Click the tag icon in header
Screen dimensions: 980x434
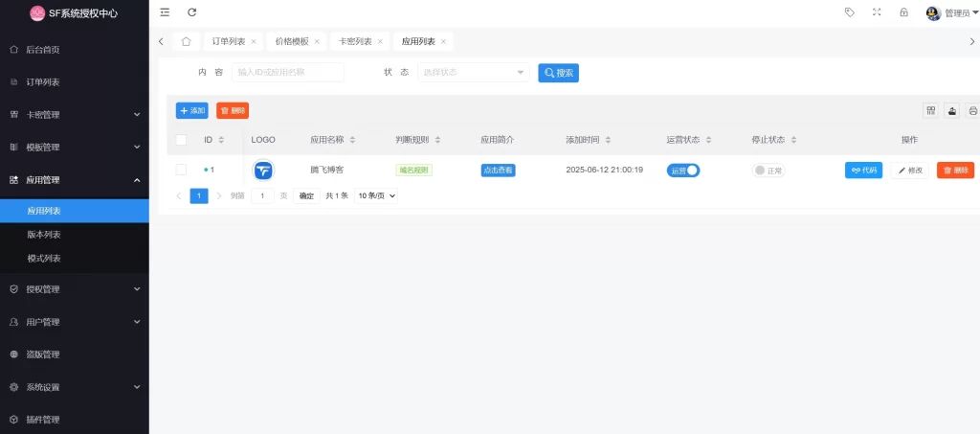tap(849, 12)
